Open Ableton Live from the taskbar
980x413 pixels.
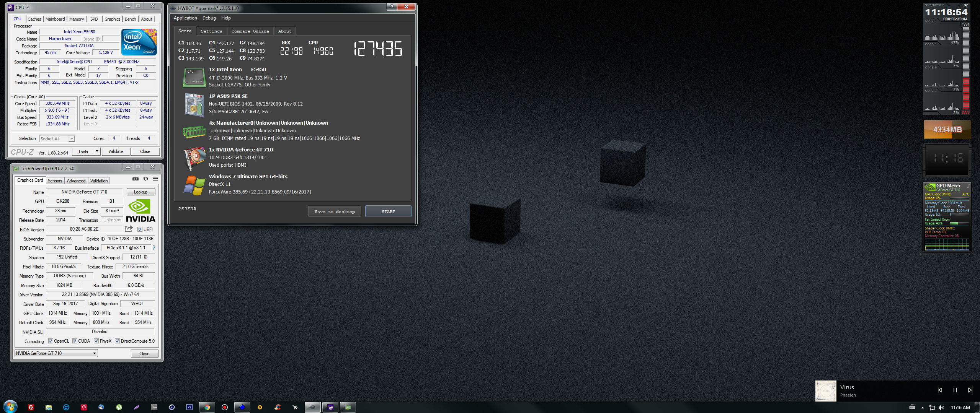point(154,407)
